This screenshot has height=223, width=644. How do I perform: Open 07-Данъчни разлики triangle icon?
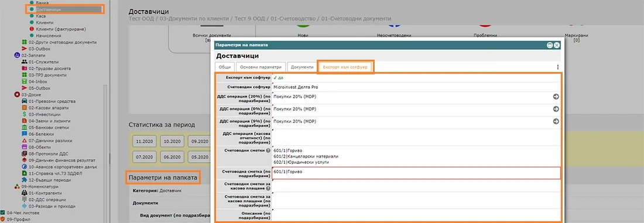[24, 140]
